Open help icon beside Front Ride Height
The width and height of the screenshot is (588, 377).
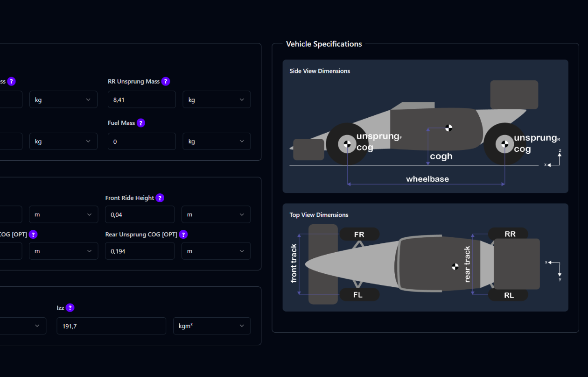pyautogui.click(x=160, y=198)
